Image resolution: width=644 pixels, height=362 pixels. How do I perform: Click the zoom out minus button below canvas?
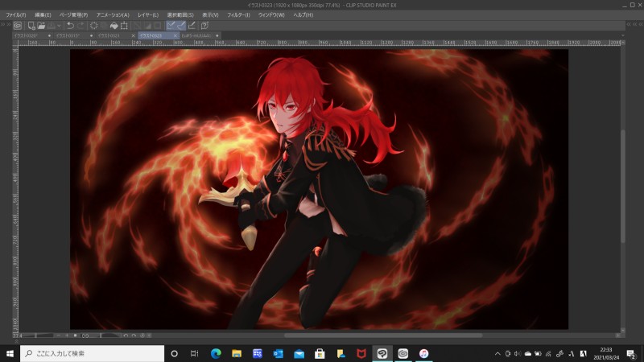pyautogui.click(x=58, y=335)
